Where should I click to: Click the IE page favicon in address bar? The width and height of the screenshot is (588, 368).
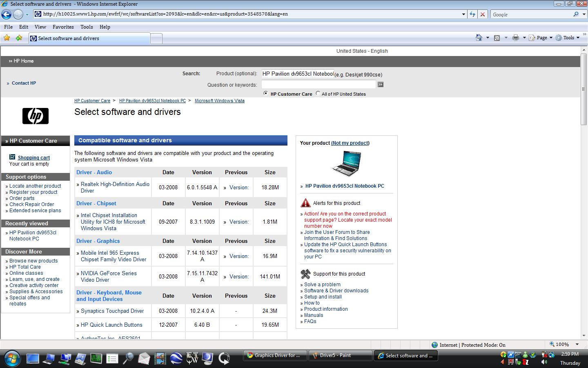38,14
